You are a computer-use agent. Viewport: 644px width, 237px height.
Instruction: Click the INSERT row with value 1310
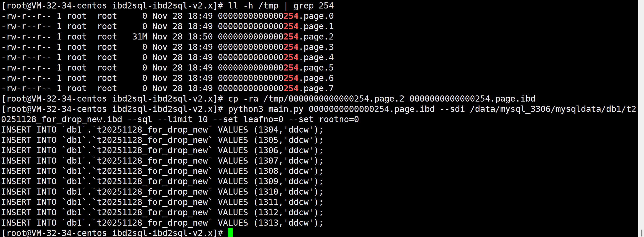(x=162, y=192)
